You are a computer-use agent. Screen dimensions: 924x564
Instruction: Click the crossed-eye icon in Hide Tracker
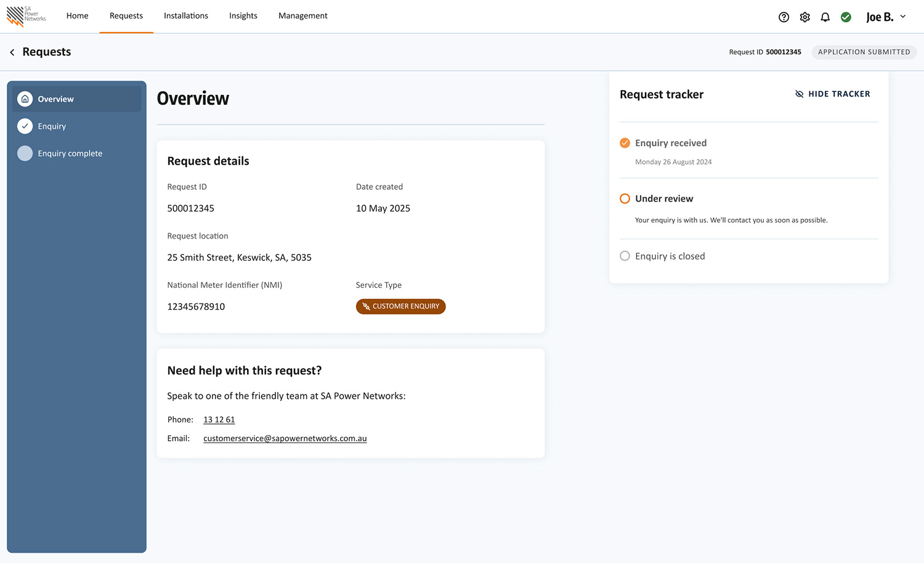coord(799,94)
